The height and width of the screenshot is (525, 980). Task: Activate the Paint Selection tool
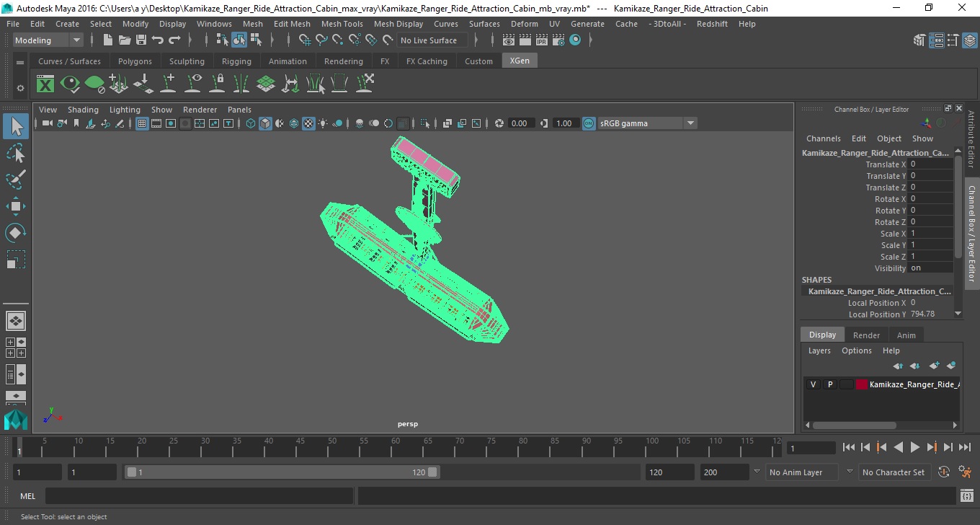[x=16, y=180]
